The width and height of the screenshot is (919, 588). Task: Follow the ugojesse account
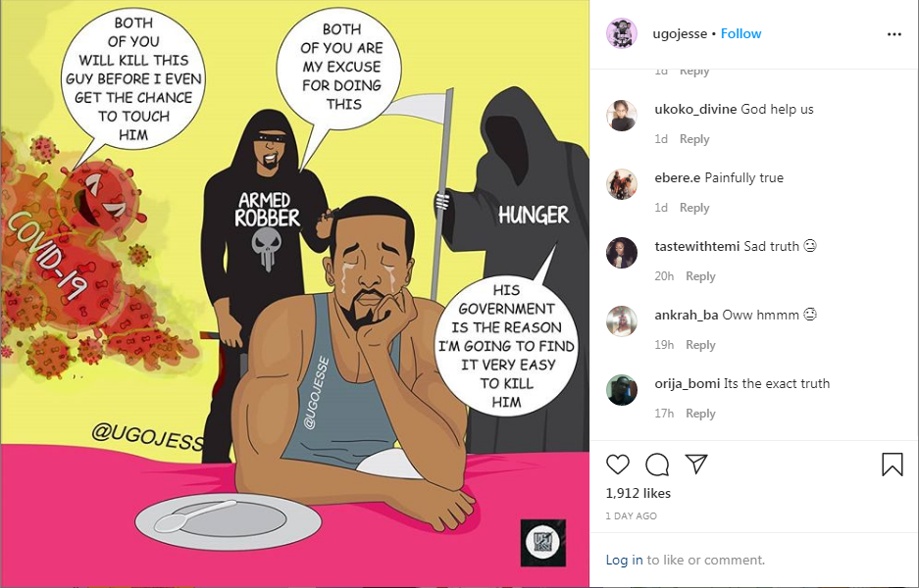tap(740, 34)
